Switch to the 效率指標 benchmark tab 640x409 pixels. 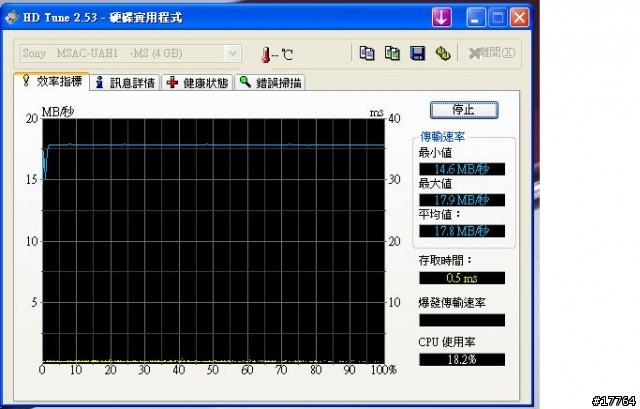[x=52, y=81]
